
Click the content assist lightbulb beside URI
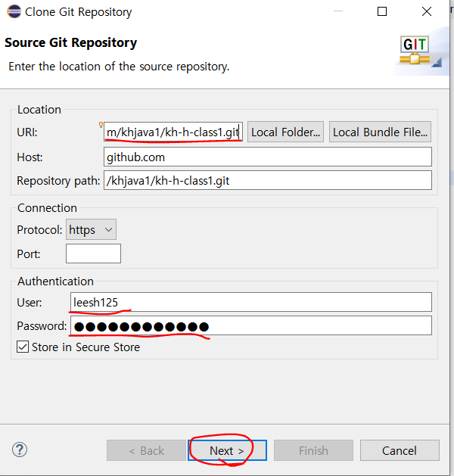point(101,125)
